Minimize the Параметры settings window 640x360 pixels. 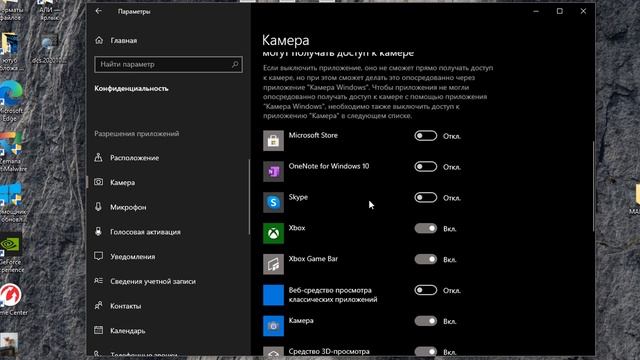click(x=536, y=11)
